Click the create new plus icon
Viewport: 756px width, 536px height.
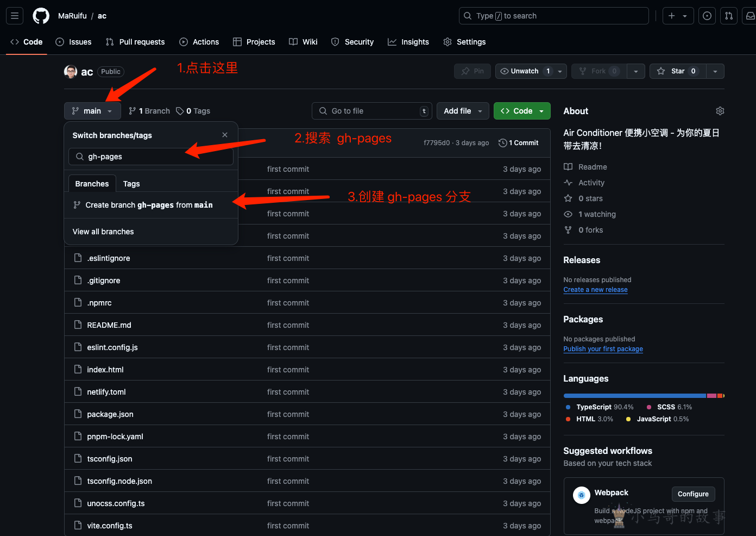672,16
